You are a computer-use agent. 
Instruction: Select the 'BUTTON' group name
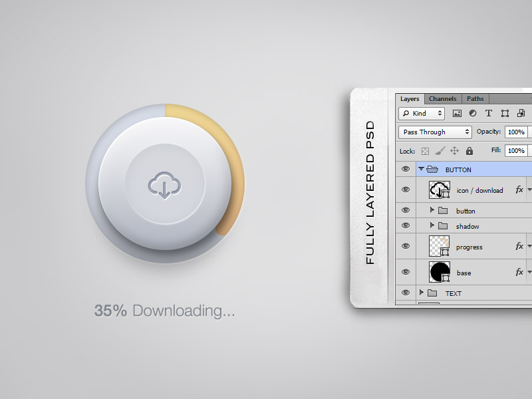click(458, 170)
